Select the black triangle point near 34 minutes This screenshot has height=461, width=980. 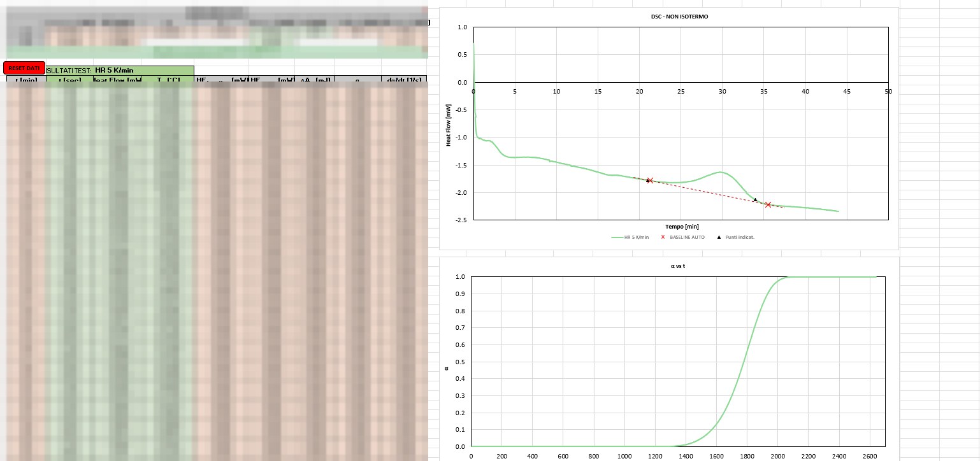(755, 200)
